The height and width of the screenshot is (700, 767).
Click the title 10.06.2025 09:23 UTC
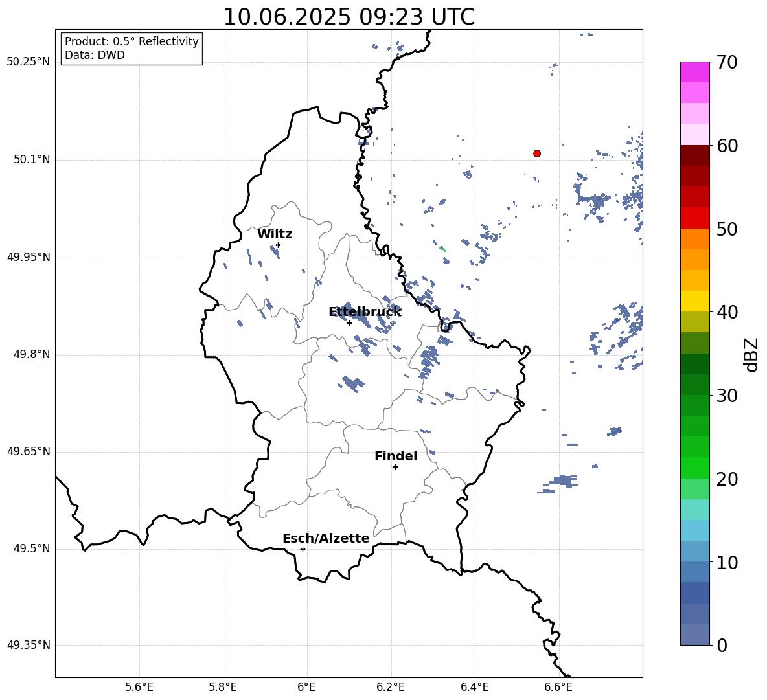click(x=349, y=17)
